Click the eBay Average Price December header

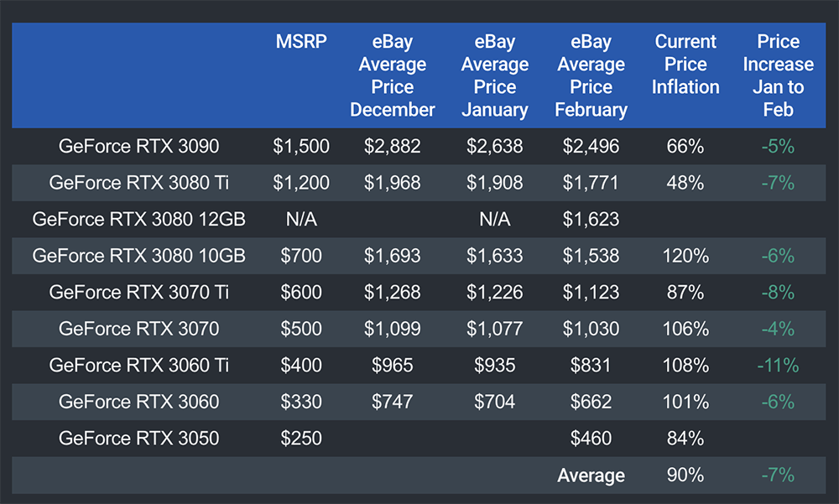(393, 75)
